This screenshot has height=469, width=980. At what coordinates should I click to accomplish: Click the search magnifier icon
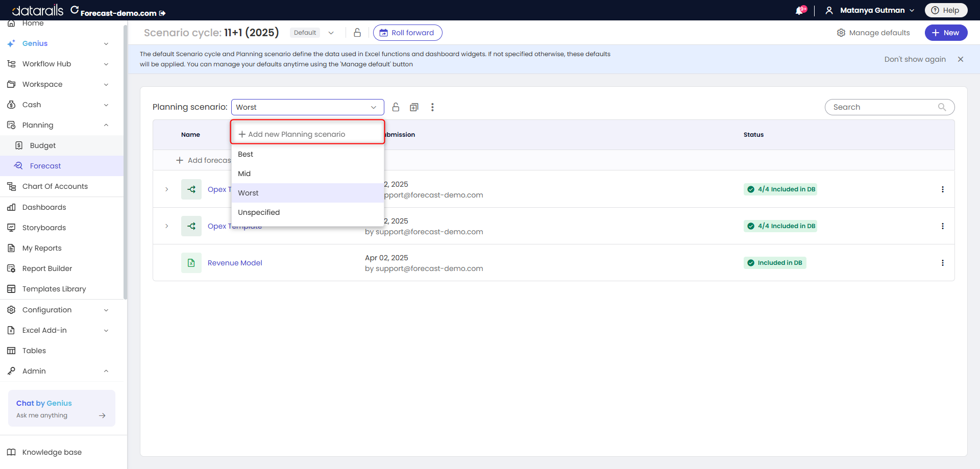942,107
